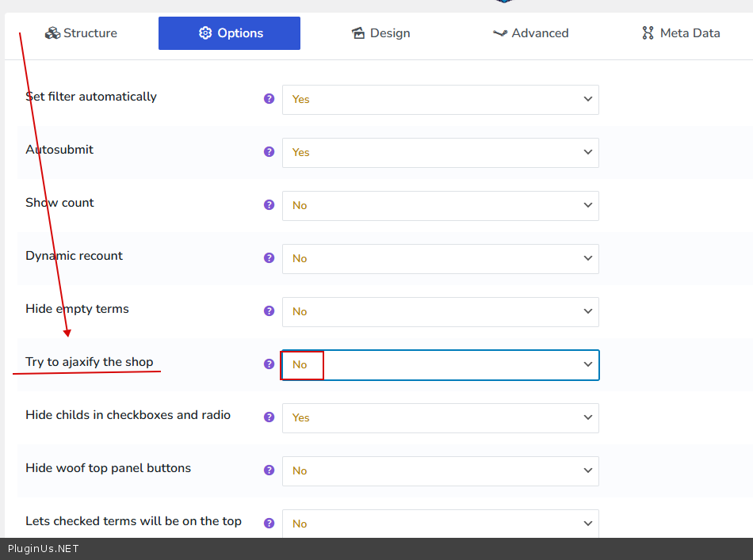
Task: Click help icon for Hide empty terms
Action: click(269, 311)
